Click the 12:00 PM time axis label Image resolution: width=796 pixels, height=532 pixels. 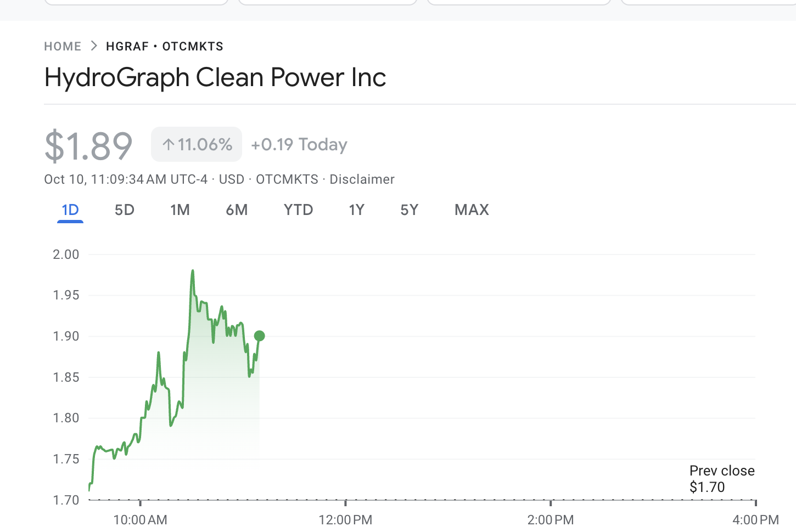coord(345,520)
